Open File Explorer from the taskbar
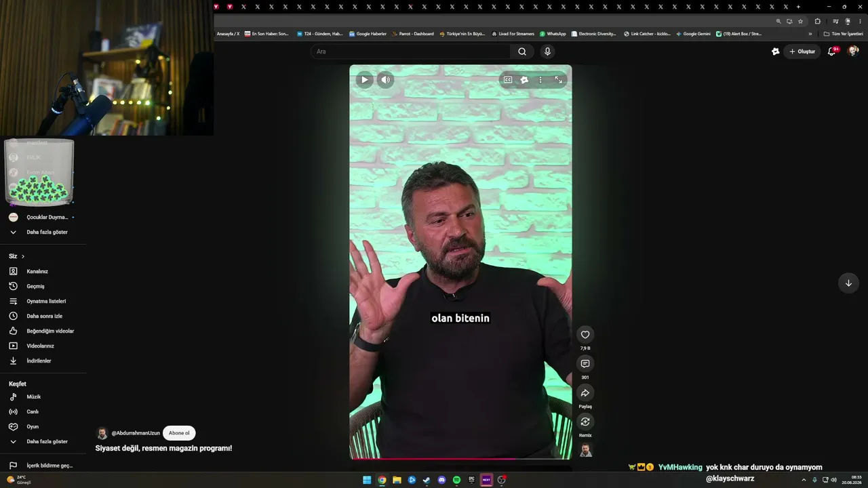 point(397,480)
